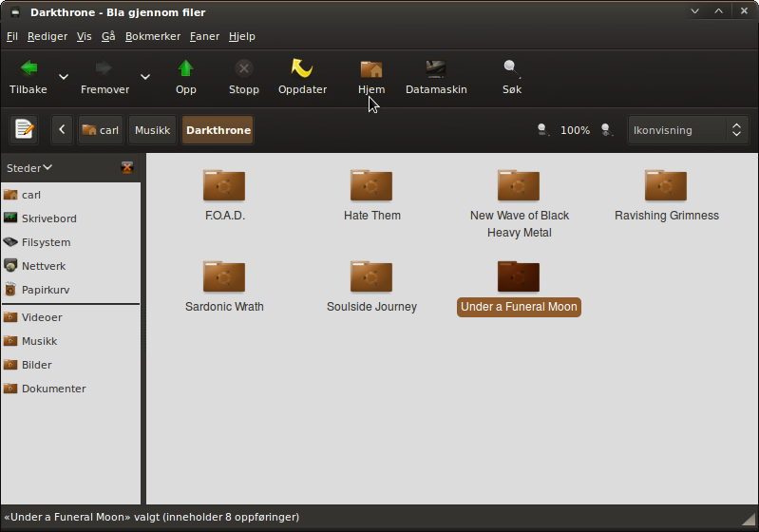Open file search with Søk
This screenshot has height=532, width=759.
click(512, 78)
